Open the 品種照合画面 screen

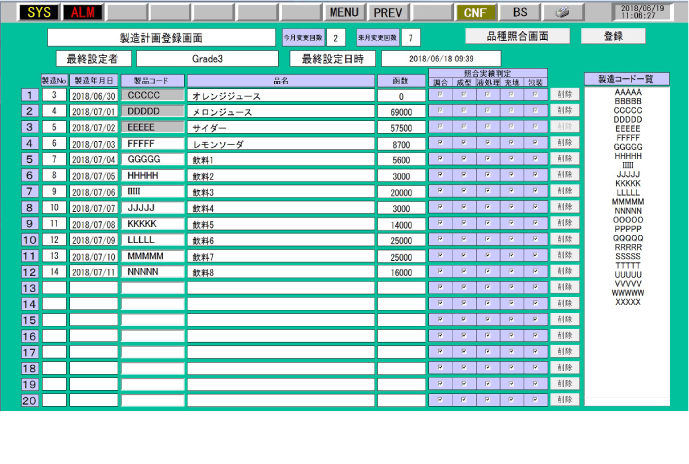point(517,36)
